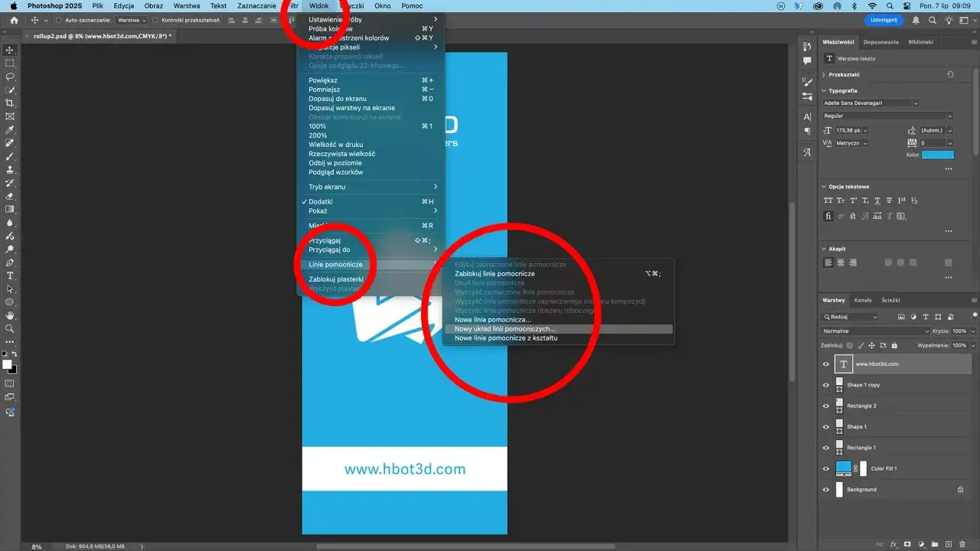Select the Rectangle 2 layer
This screenshot has width=980, height=551.
[x=861, y=406]
